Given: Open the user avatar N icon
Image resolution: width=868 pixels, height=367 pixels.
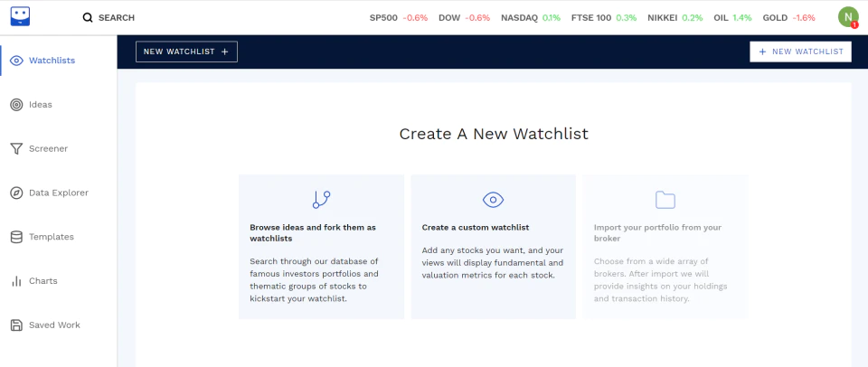Looking at the screenshot, I should (x=848, y=17).
